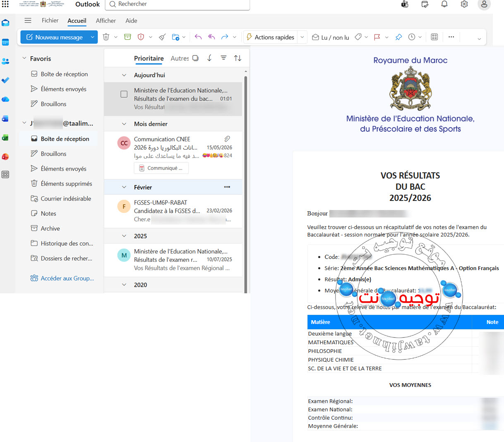Collapse the Mois dernier message group
This screenshot has width=504, height=442.
coord(124,124)
